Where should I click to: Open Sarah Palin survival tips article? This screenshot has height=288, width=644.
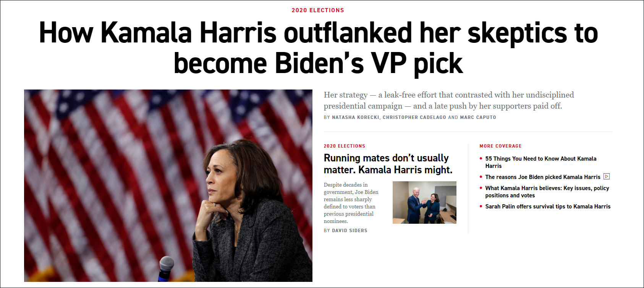click(x=548, y=207)
